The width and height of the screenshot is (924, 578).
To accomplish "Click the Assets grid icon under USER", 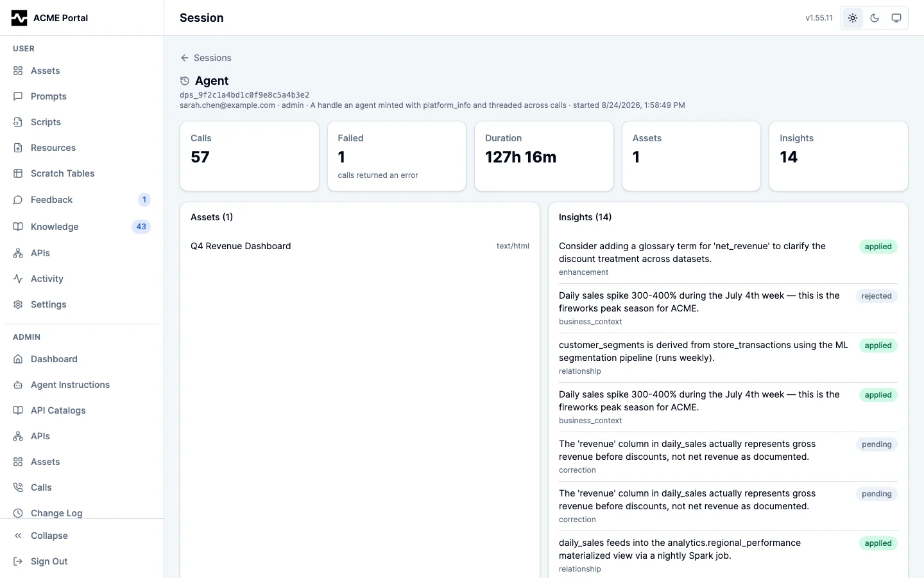I will coord(18,71).
